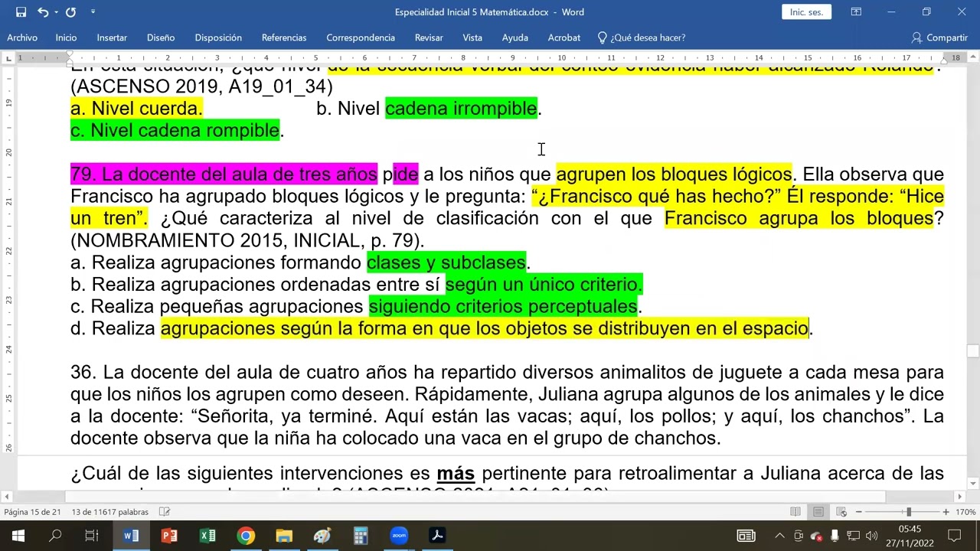The height and width of the screenshot is (551, 980).
Task: Click the text 'siguiendo criterios perceptuales'
Action: click(503, 307)
